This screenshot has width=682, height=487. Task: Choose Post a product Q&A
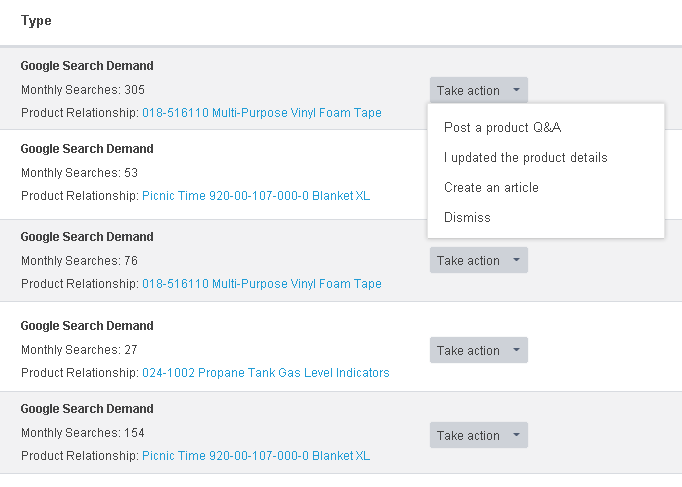(502, 127)
